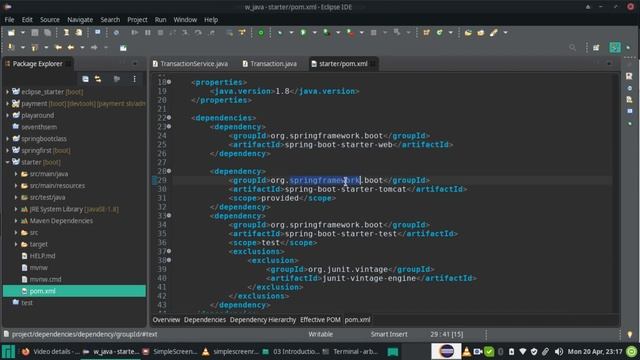Open dropdown next to New Java Class icon
The height and width of the screenshot is (360, 640).
451,33
